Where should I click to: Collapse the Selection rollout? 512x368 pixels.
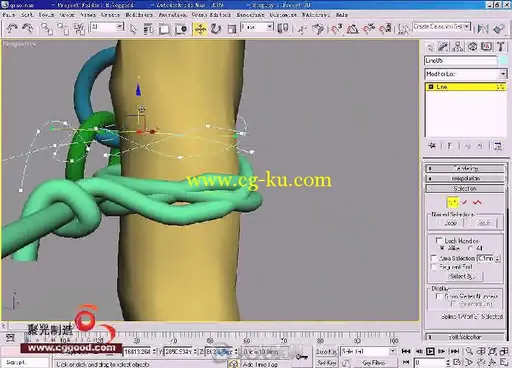coord(466,189)
